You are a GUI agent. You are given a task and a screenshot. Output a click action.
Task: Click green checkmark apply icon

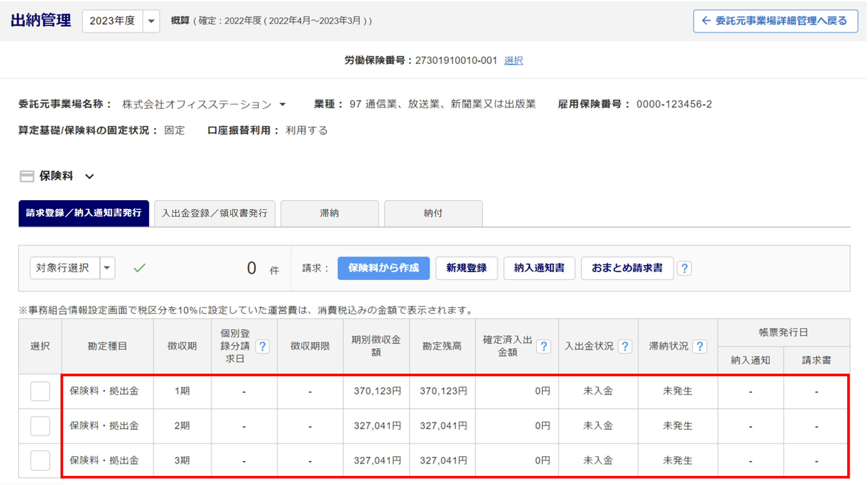[x=139, y=268]
